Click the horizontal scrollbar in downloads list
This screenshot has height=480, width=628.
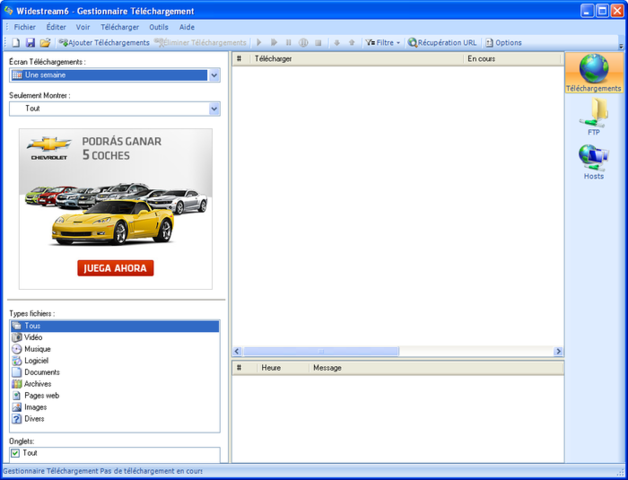[x=320, y=352]
